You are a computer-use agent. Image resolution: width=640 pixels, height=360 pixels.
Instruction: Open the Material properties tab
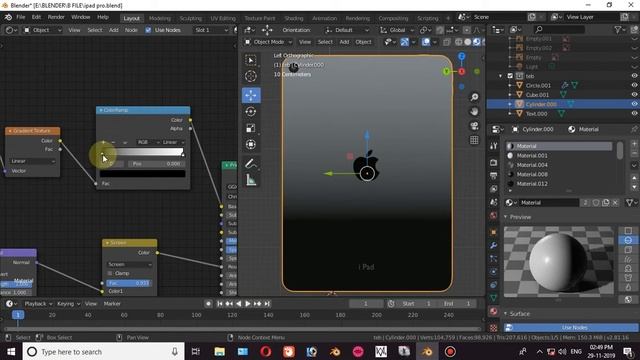click(x=493, y=311)
